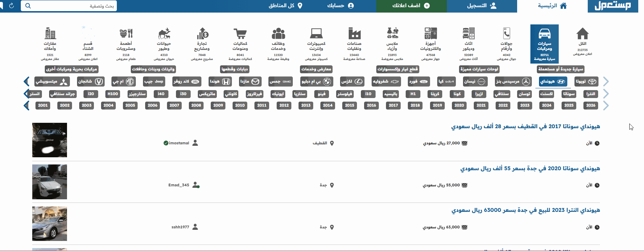Image resolution: width=644 pixels, height=251 pixels.
Task: Filter by the توسان model chip
Action: pyautogui.click(x=524, y=94)
